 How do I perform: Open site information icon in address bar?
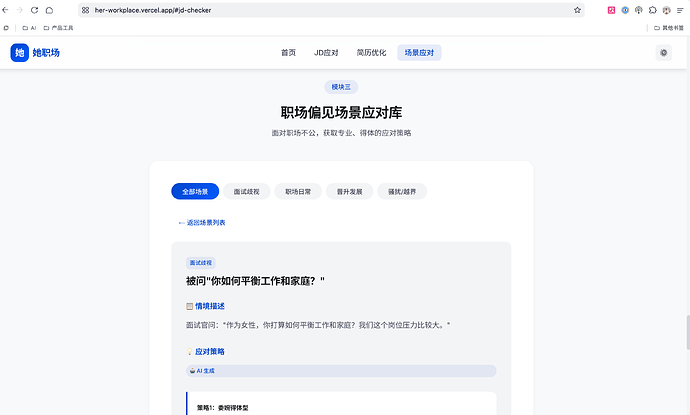tap(85, 10)
